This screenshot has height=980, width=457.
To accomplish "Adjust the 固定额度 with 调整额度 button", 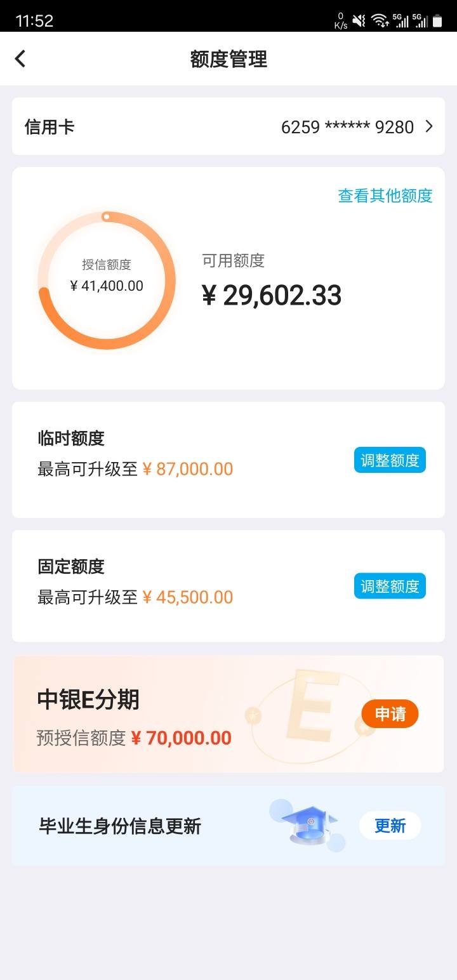I will tap(390, 586).
